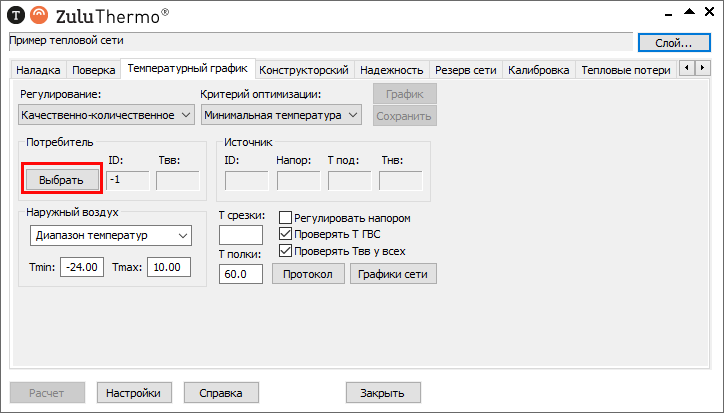Click the Графики сети button
Viewport: 724px width, 413px height.
point(393,274)
